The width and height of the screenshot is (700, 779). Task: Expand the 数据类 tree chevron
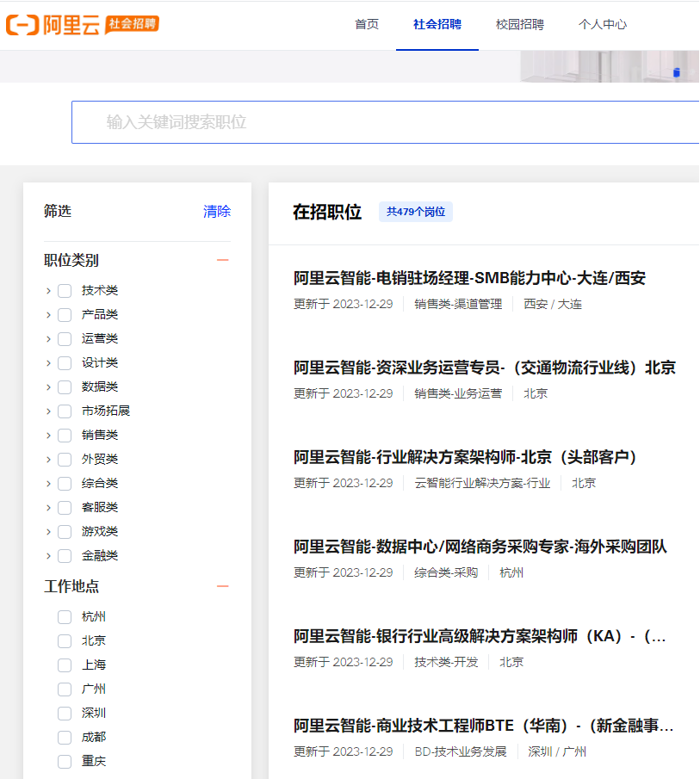click(48, 387)
